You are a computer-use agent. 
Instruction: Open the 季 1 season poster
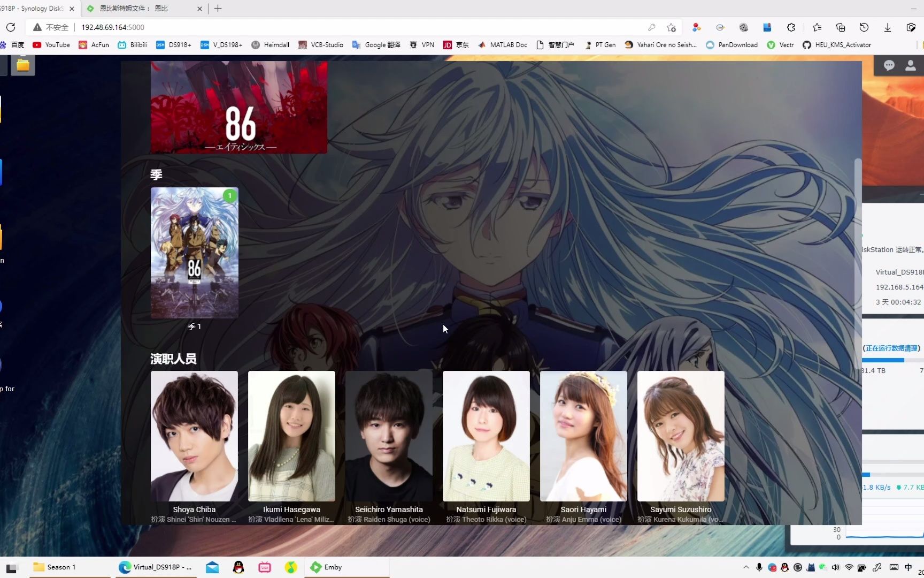click(x=195, y=253)
